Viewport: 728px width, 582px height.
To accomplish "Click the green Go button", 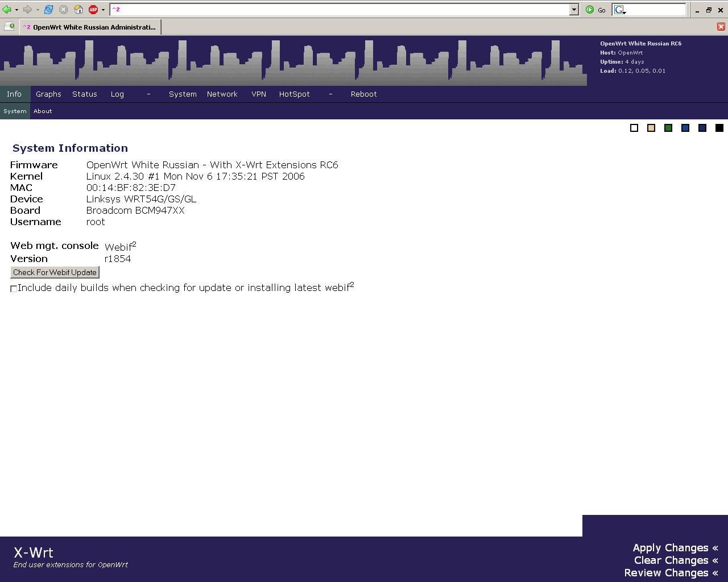I will (x=595, y=10).
